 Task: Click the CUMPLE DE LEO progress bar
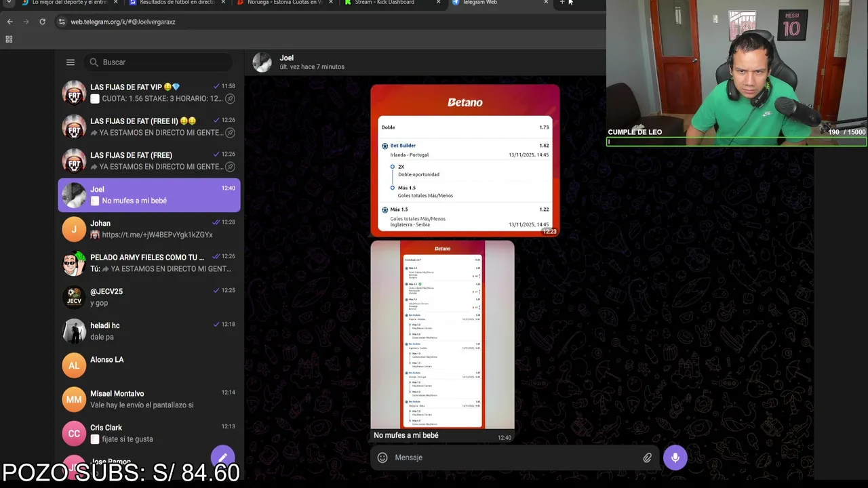click(736, 142)
